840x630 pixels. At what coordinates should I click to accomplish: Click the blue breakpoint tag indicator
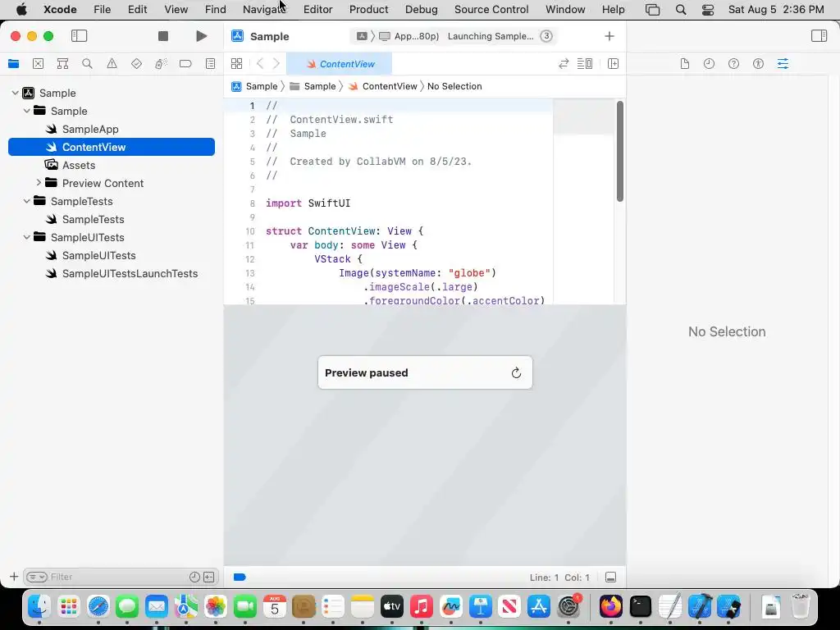[240, 577]
